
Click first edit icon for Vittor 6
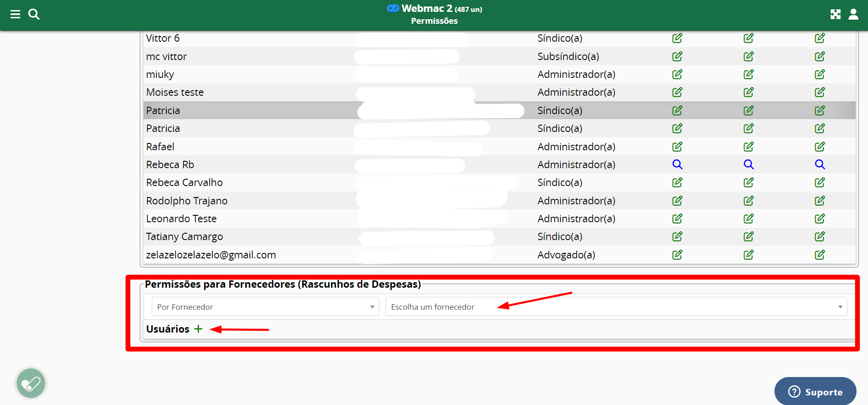677,38
